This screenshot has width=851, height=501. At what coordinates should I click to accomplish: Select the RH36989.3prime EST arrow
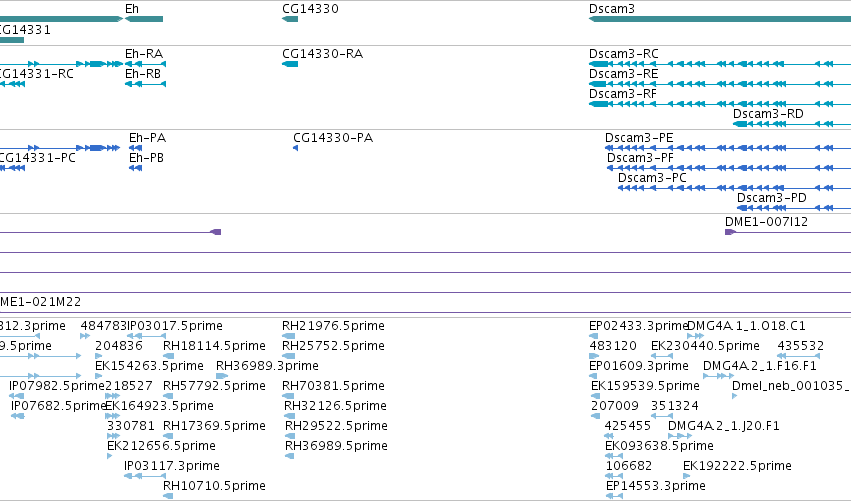(x=222, y=376)
